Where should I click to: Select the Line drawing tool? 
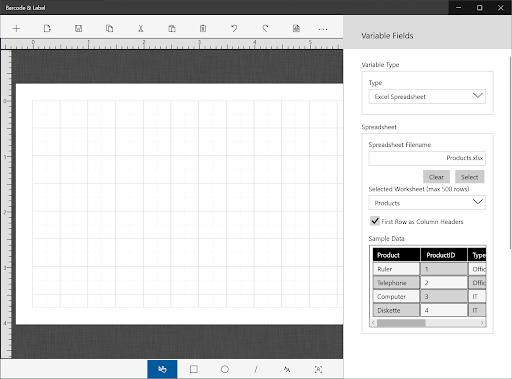pos(256,369)
